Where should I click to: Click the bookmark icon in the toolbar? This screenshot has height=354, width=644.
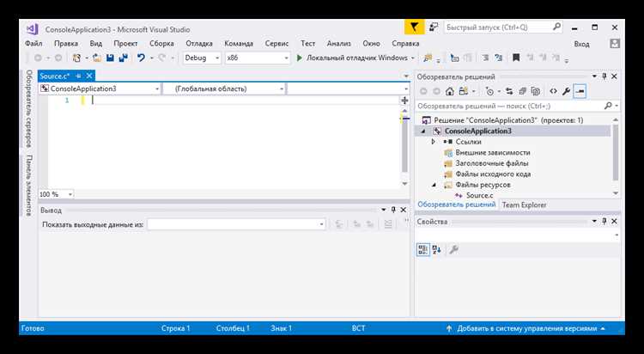[x=516, y=58]
